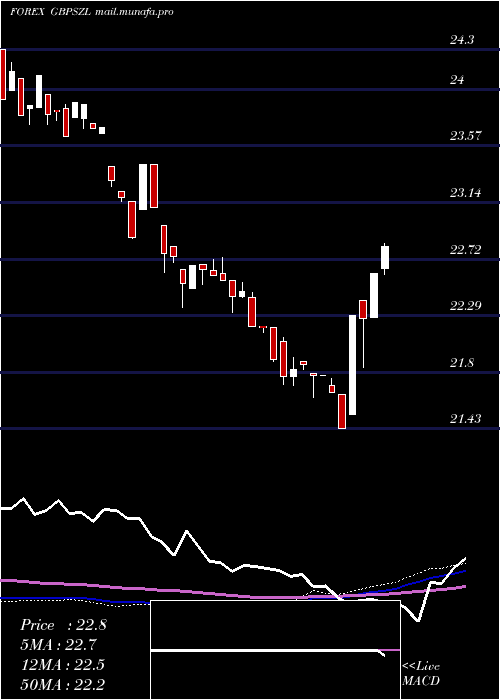Screen dimensions: 500x700
Task: Click the MACD inset box
Action: pos(275,650)
